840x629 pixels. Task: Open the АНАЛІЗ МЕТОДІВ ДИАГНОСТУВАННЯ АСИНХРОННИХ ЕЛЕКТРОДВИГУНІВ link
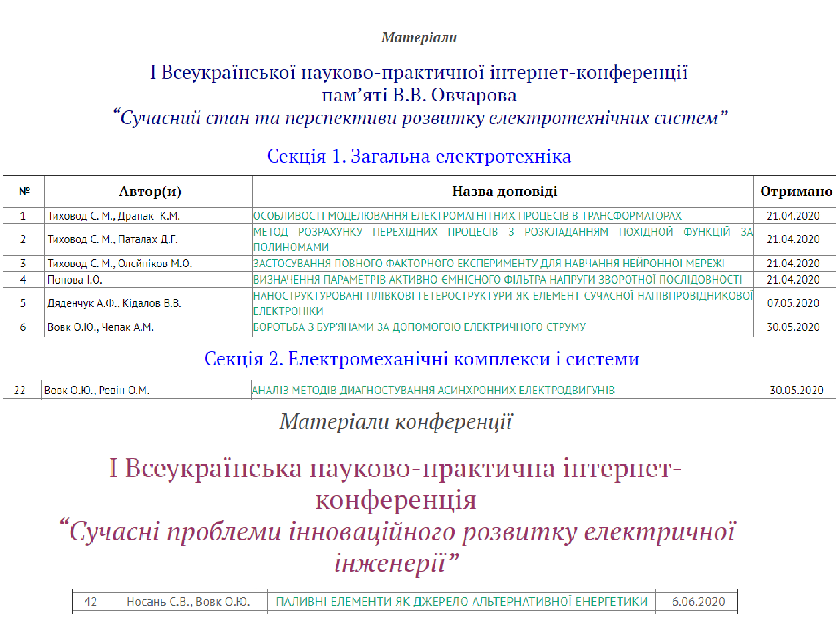coord(433,390)
